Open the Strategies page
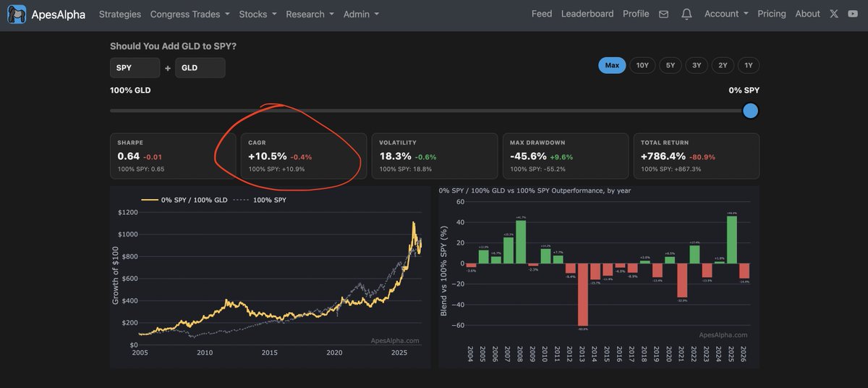Screen dimensions: 868x388 point(120,14)
